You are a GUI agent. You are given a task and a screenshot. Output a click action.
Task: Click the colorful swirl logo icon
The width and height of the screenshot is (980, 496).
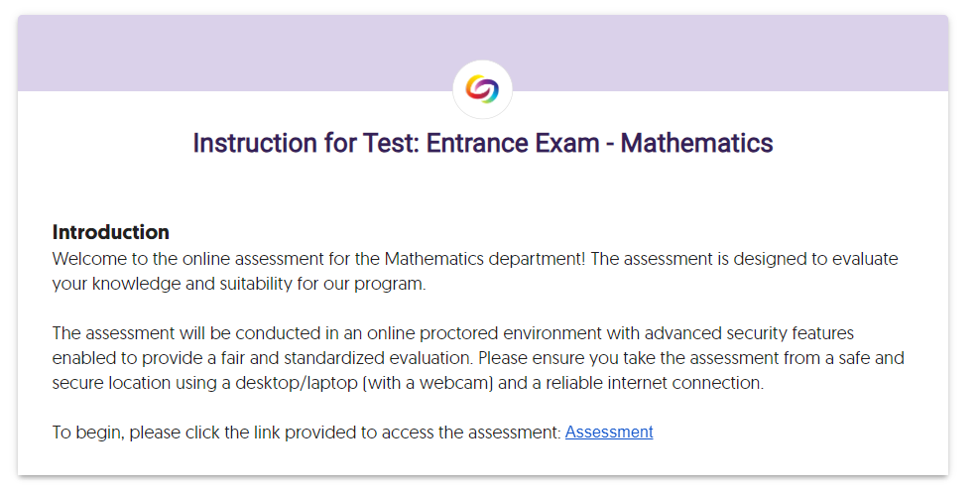[x=482, y=89]
